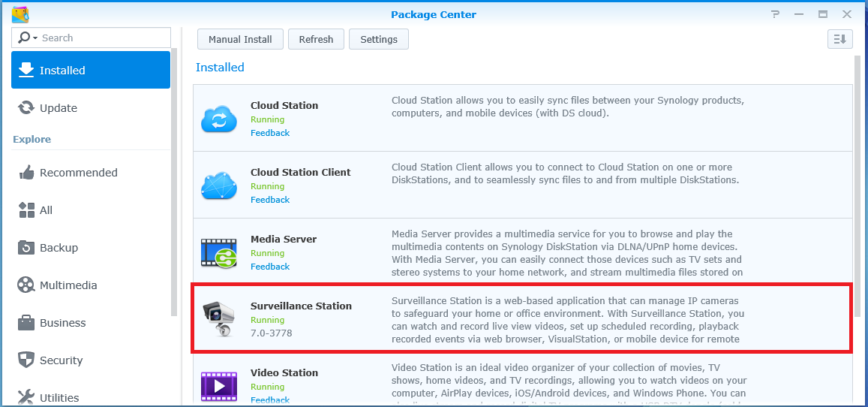Open Feedback link for Cloud Station
This screenshot has height=407, width=868.
pos(270,133)
